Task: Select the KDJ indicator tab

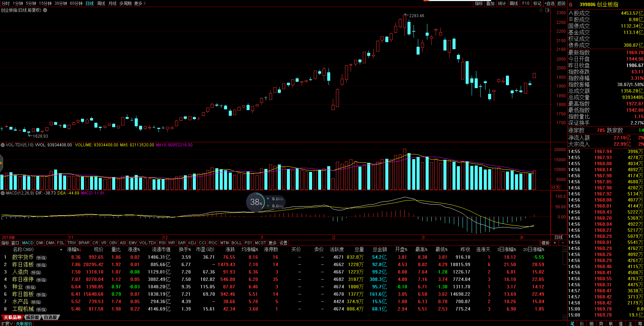Action: pyautogui.click(x=192, y=243)
